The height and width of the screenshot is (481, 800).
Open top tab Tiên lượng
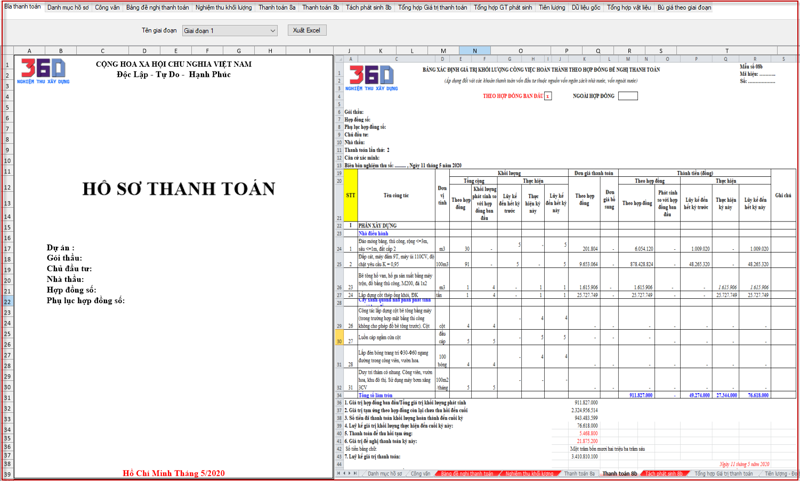[x=552, y=8]
